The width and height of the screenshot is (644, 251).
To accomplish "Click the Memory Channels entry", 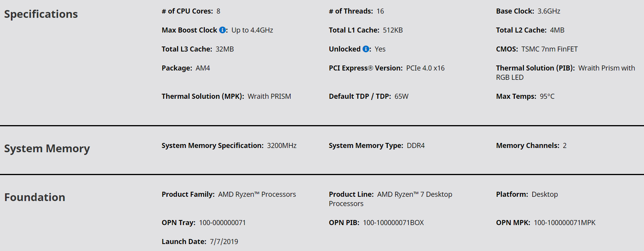I will coord(531,146).
